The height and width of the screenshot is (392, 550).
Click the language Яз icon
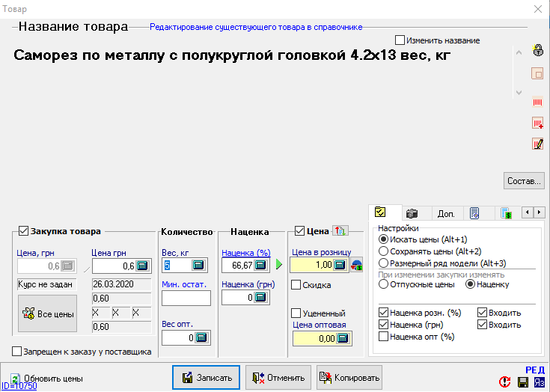point(538,382)
